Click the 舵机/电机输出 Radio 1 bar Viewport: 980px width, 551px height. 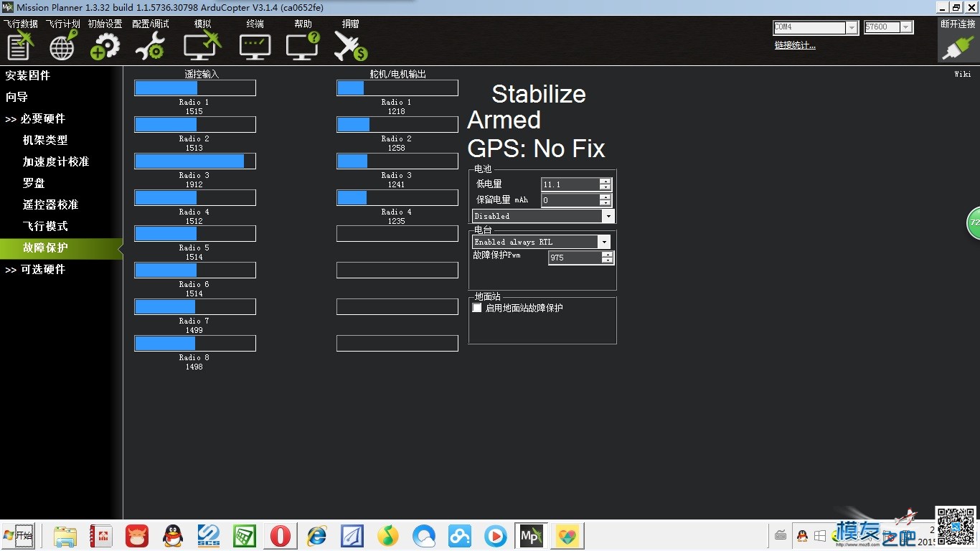(397, 88)
